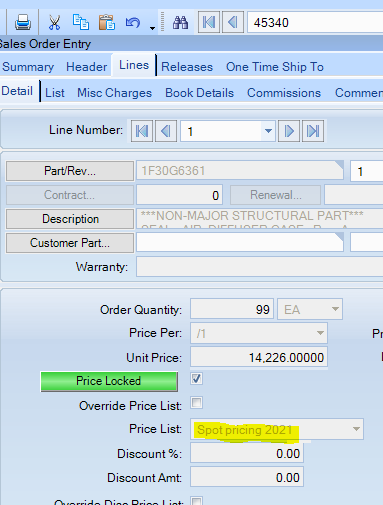
Task: Click the Order Quantity field showing 99
Action: click(x=232, y=309)
